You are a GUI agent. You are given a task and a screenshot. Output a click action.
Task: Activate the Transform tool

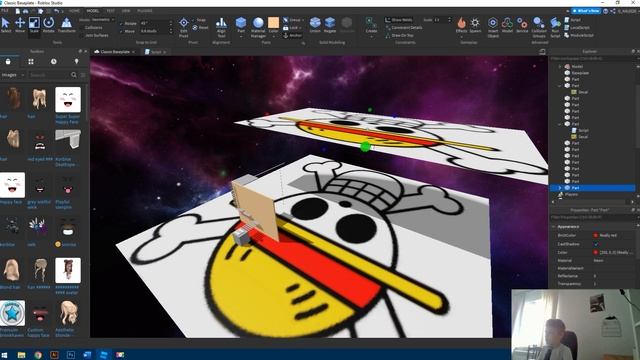click(67, 25)
